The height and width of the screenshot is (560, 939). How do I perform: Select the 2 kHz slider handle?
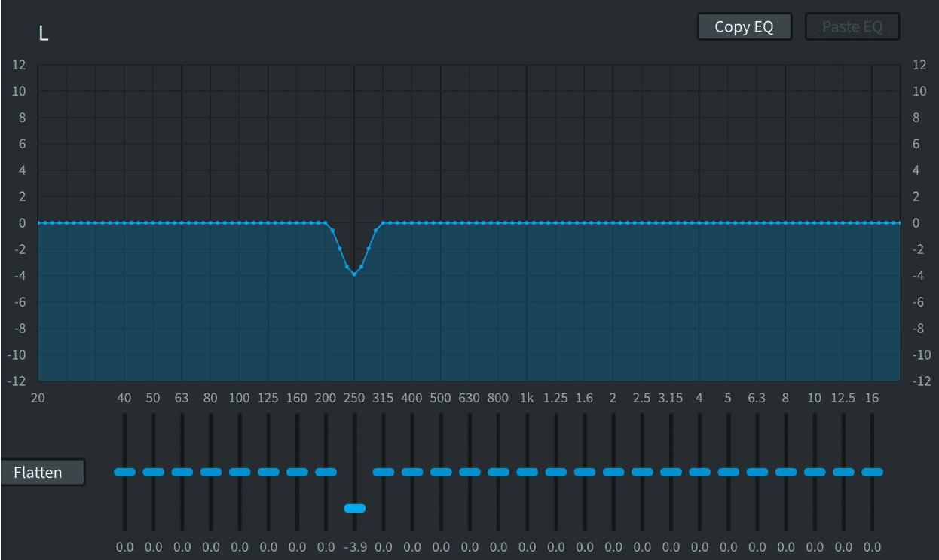coord(613,472)
